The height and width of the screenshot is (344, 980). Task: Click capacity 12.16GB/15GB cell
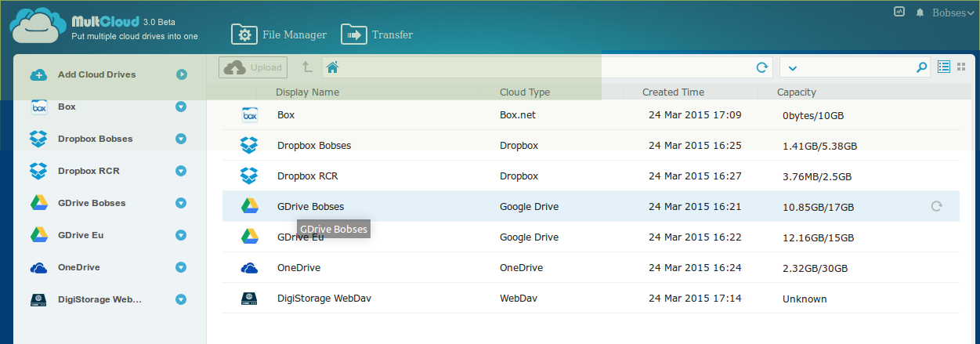(x=818, y=237)
